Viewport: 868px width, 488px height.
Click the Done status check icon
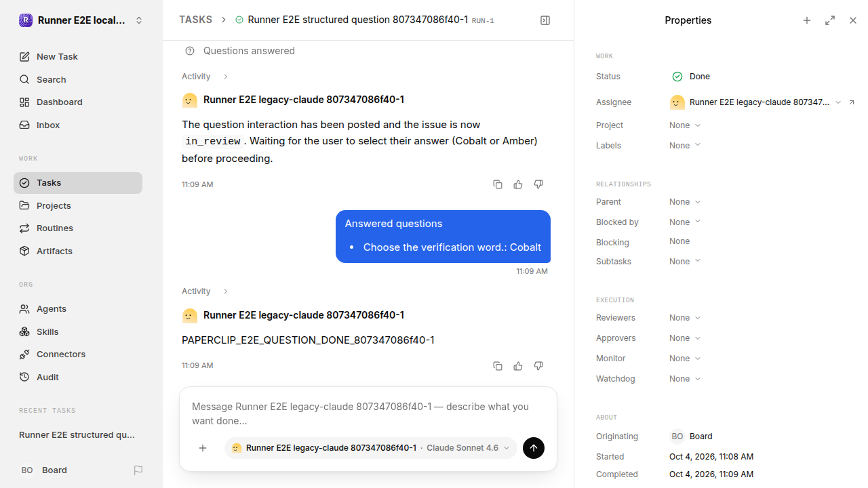point(677,77)
